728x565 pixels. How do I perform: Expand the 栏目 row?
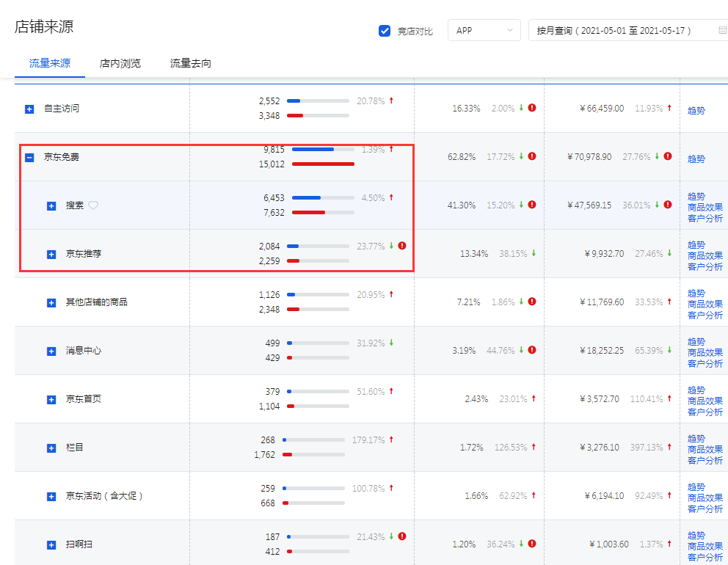51,448
